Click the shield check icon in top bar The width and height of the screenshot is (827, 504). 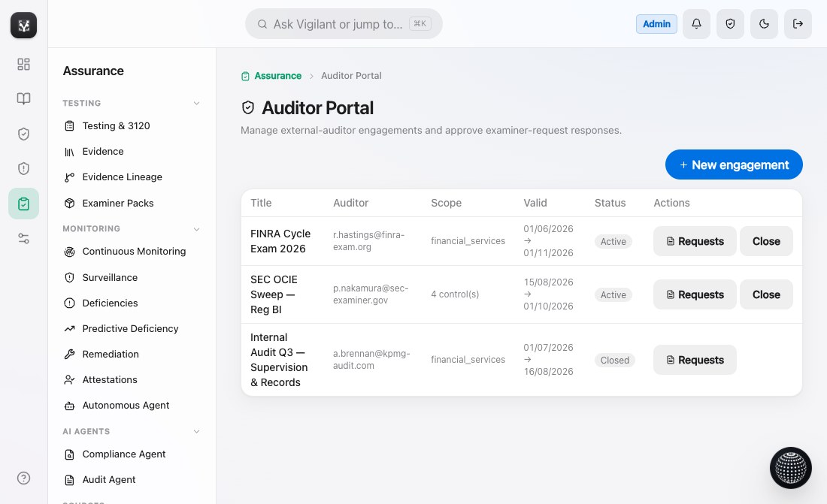coord(730,24)
